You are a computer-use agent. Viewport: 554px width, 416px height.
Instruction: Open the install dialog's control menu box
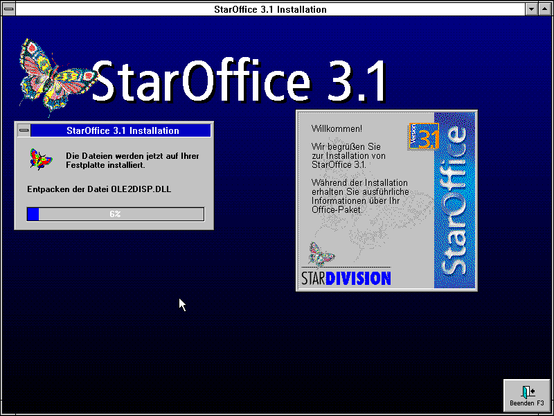24,130
